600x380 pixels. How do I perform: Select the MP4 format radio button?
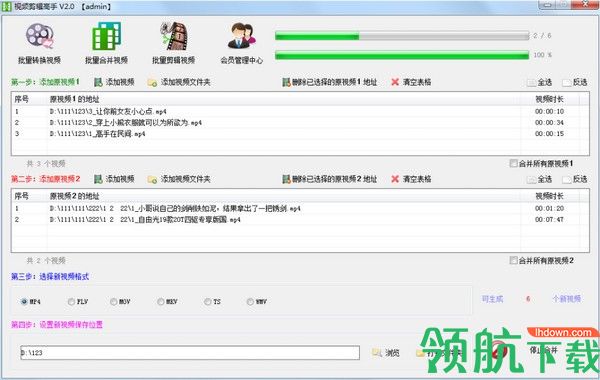pyautogui.click(x=24, y=302)
